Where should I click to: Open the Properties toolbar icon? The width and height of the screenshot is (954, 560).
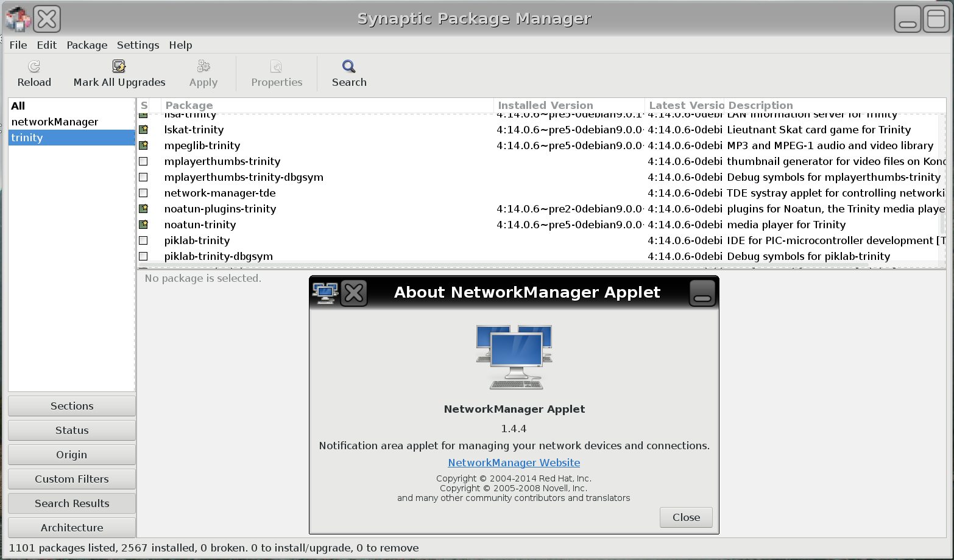277,66
